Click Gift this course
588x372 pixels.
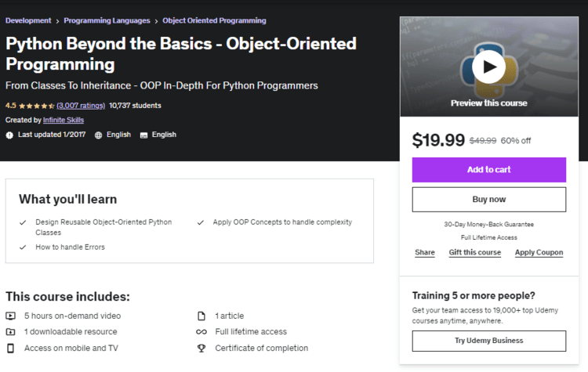(x=475, y=252)
